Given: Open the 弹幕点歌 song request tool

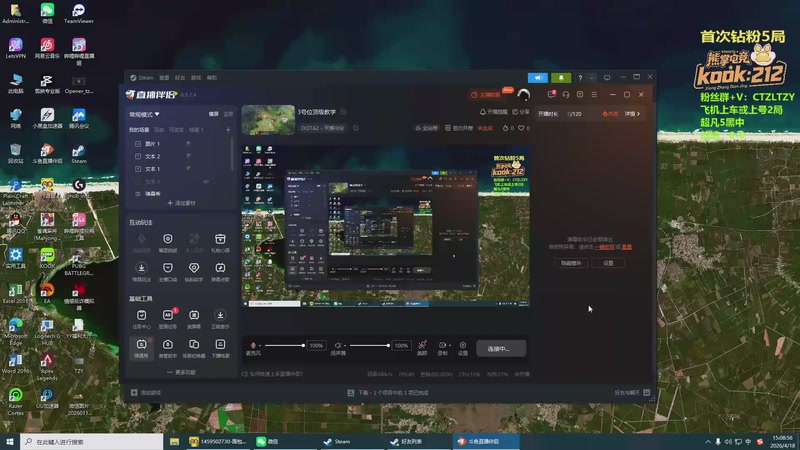Looking at the screenshot, I should point(220,271).
